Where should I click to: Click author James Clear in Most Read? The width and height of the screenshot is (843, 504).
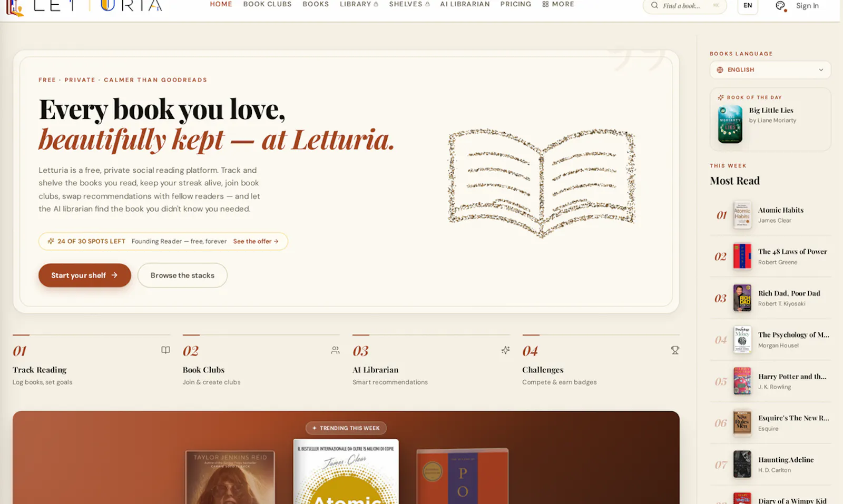click(775, 221)
